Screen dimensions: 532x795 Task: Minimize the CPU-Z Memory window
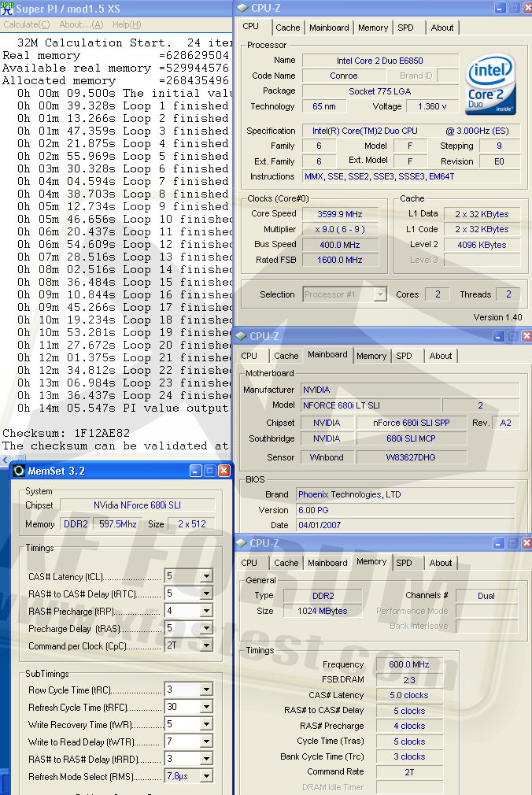click(498, 543)
